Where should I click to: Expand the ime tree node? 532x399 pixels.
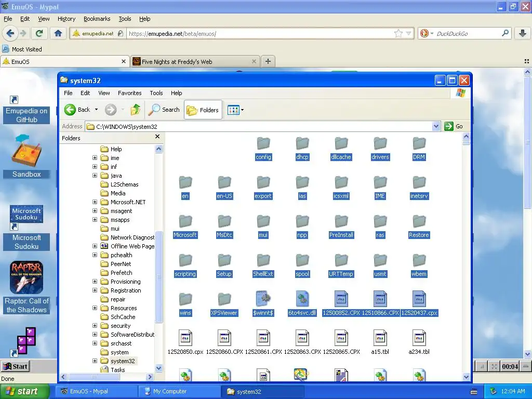[x=95, y=158]
